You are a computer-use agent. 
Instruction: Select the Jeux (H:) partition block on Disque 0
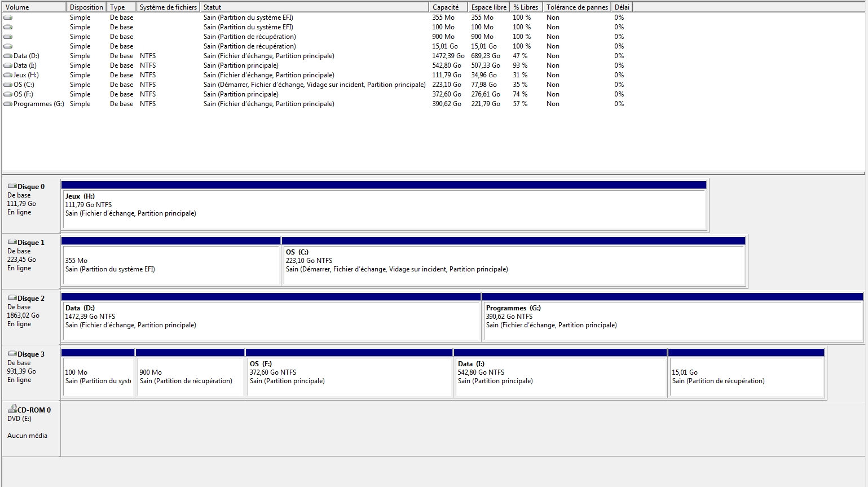(x=384, y=205)
